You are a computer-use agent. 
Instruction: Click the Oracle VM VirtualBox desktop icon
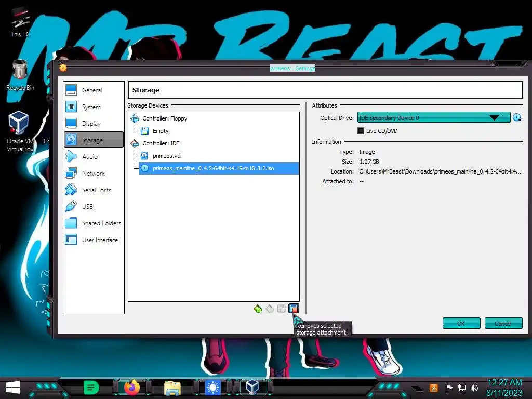[20, 131]
